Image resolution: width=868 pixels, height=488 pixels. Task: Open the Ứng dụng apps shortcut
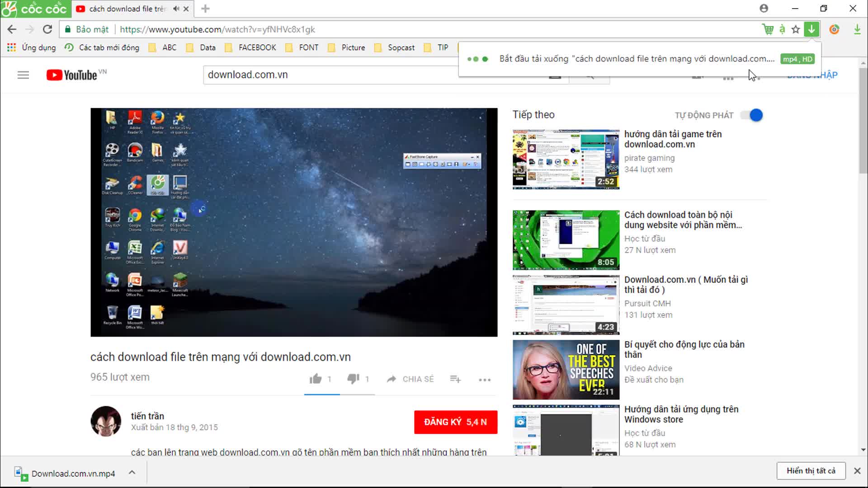[32, 47]
